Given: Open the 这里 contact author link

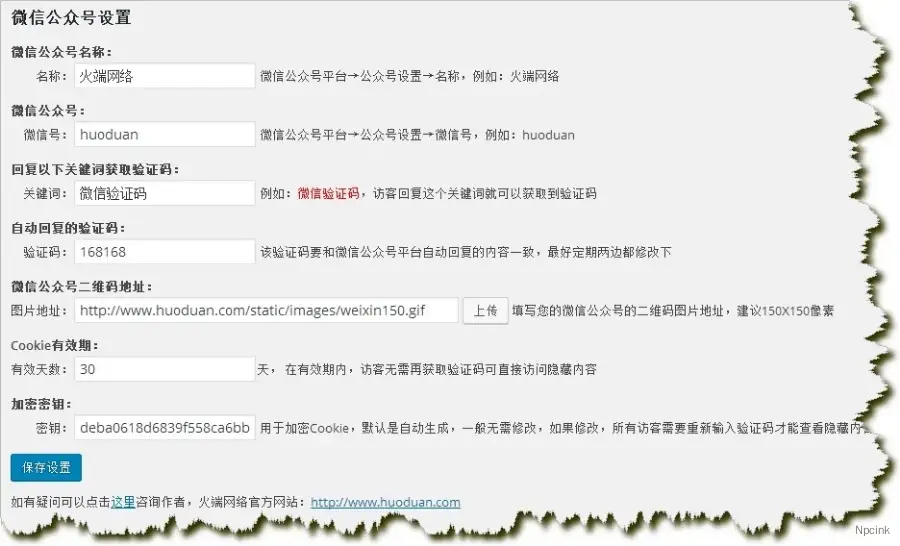Looking at the screenshot, I should tap(123, 502).
